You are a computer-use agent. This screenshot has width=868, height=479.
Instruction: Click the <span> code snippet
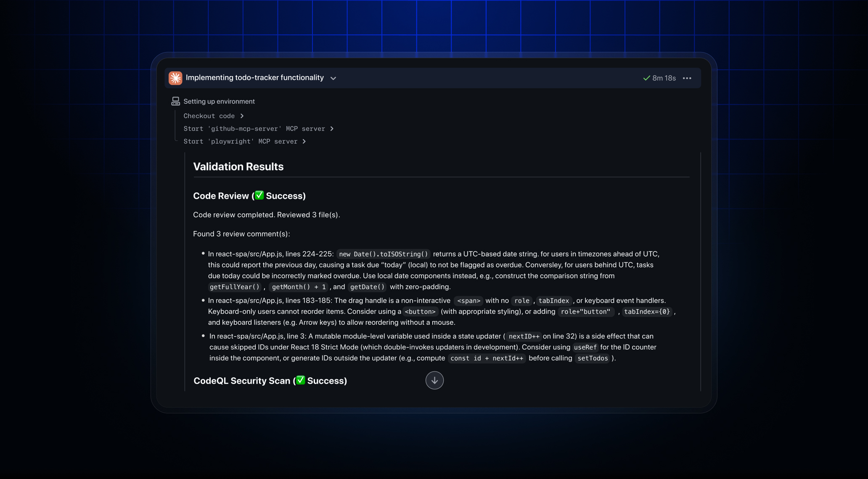(468, 301)
